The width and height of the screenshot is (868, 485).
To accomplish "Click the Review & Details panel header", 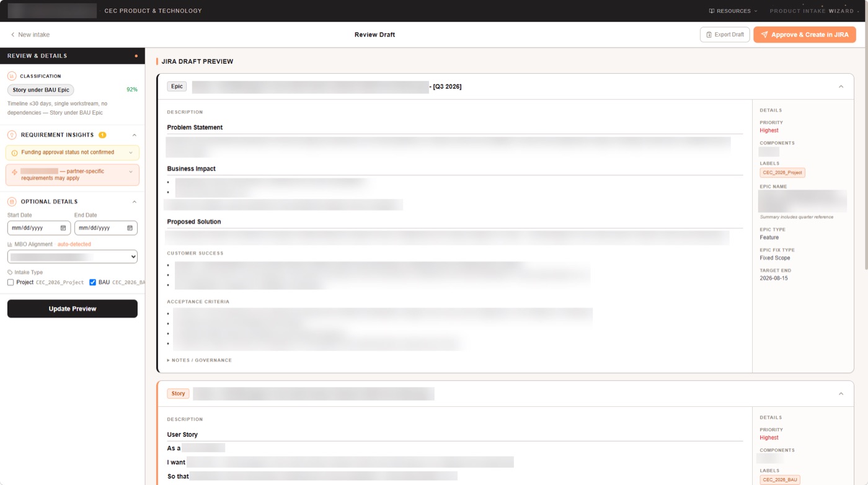I will [x=73, y=56].
